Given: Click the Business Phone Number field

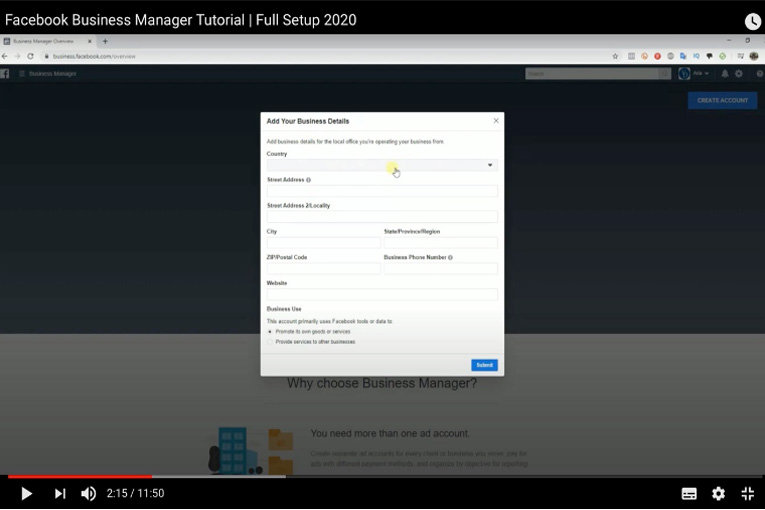Looking at the screenshot, I should tap(441, 268).
